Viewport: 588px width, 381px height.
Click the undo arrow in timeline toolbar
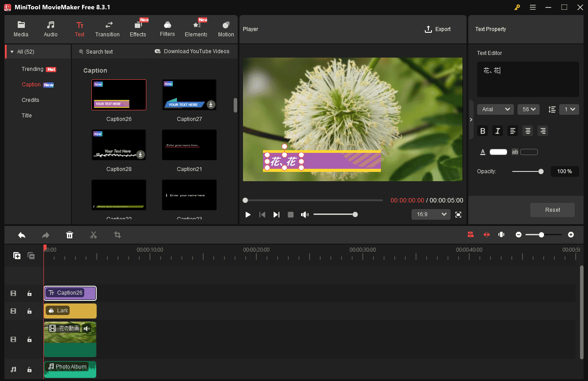coord(22,235)
